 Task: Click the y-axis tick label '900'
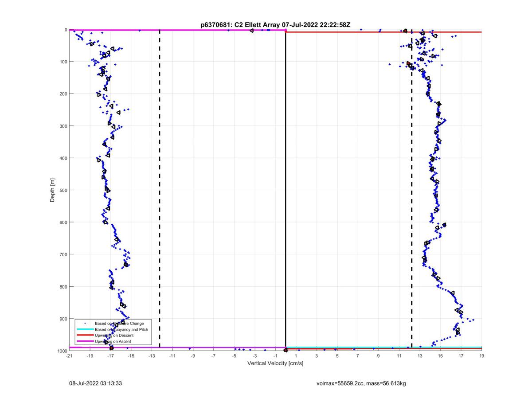click(x=63, y=319)
